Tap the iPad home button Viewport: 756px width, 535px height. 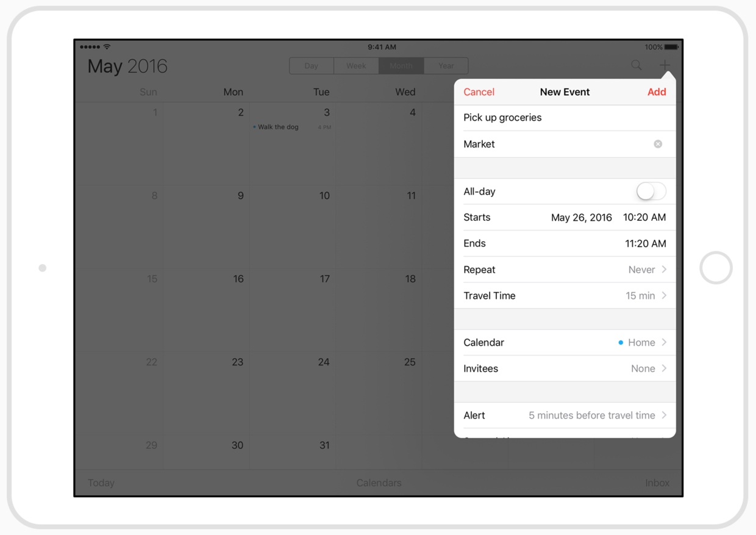click(x=716, y=268)
